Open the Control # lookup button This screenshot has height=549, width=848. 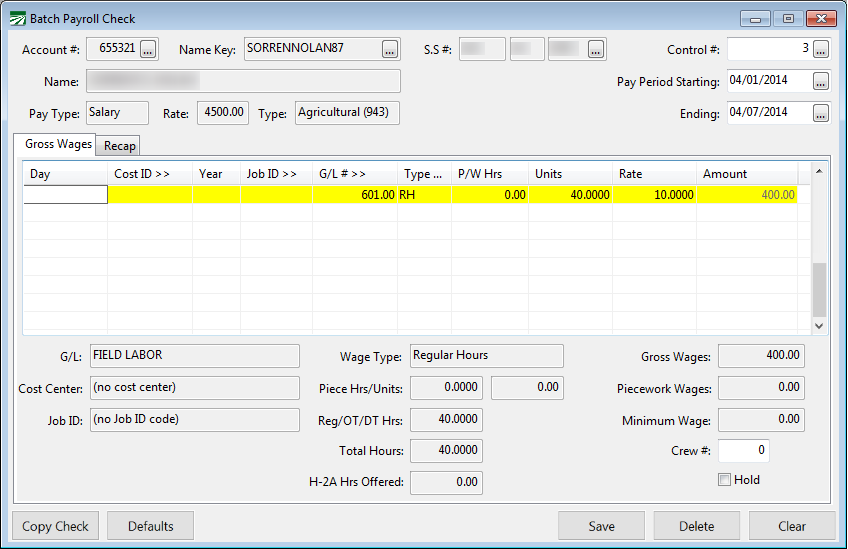[820, 49]
